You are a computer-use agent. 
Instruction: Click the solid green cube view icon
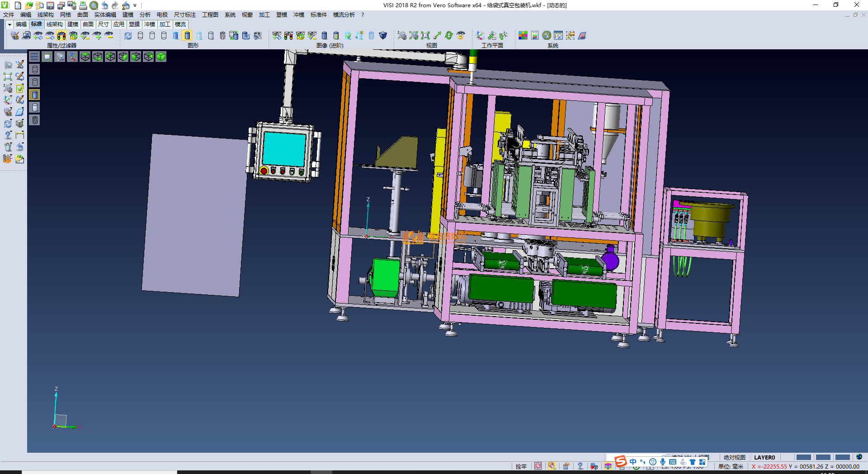tap(161, 57)
